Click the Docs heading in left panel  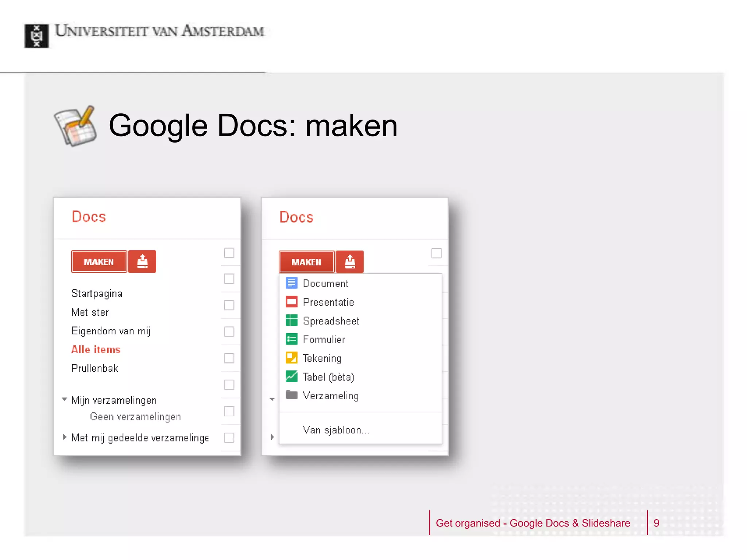point(89,217)
